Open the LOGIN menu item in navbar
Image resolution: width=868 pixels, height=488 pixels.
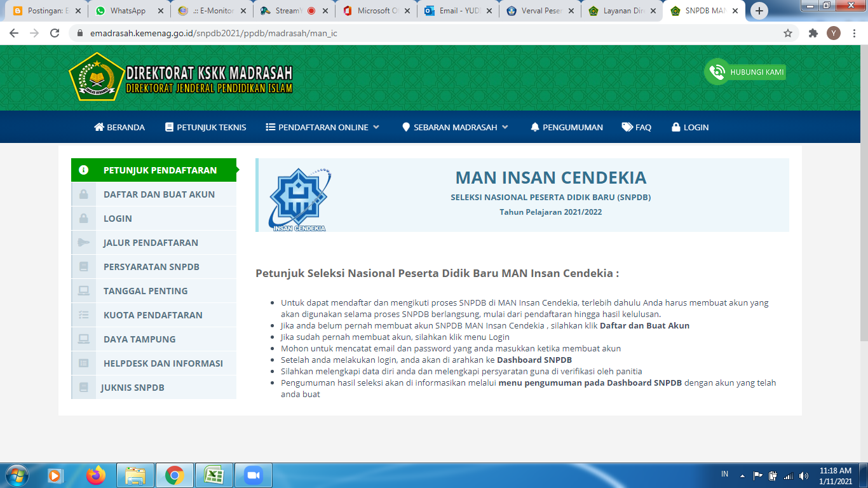pyautogui.click(x=690, y=127)
